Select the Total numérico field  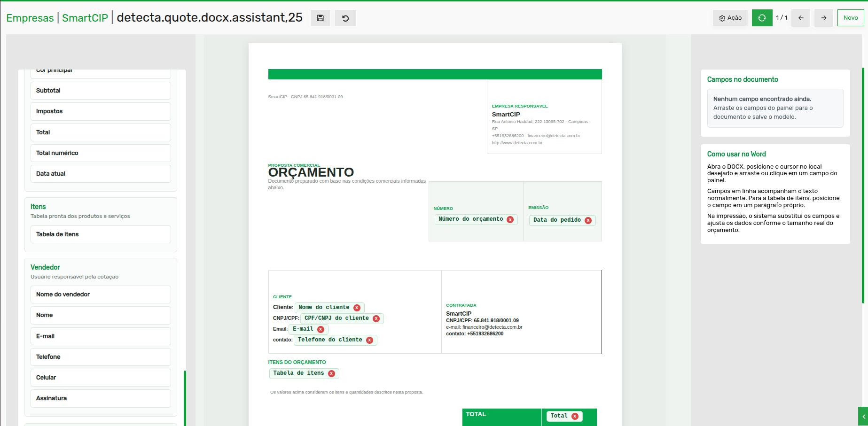(x=101, y=153)
